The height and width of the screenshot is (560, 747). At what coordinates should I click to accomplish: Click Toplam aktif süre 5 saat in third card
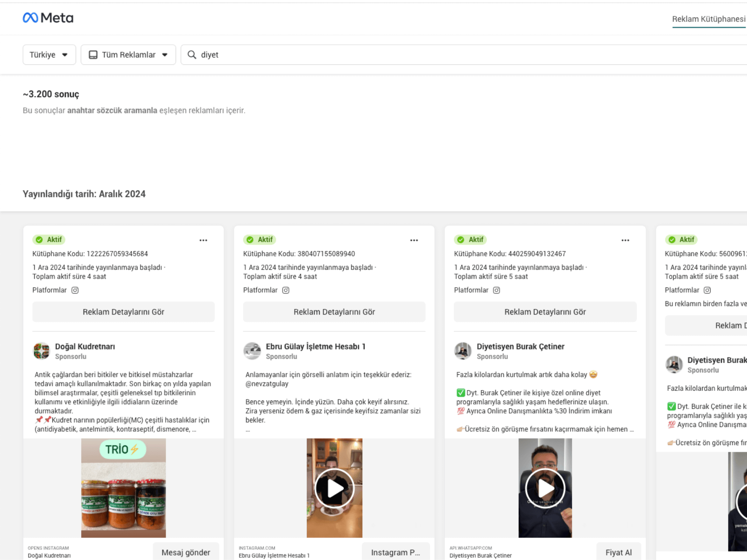pos(491,277)
